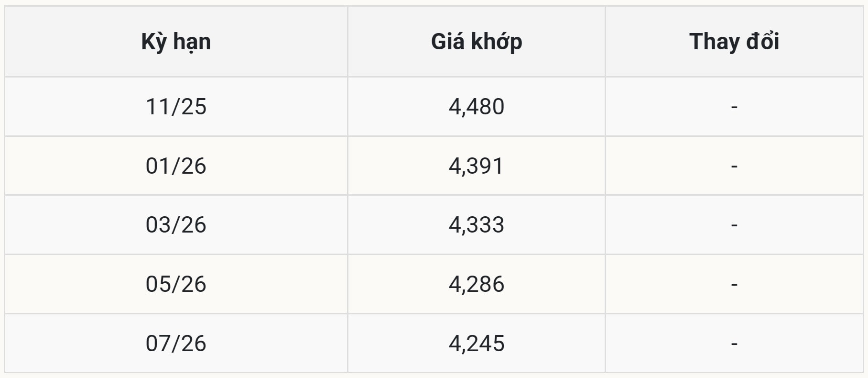The image size is (868, 378).
Task: Click the change dash in 07/26 row
Action: tap(734, 344)
